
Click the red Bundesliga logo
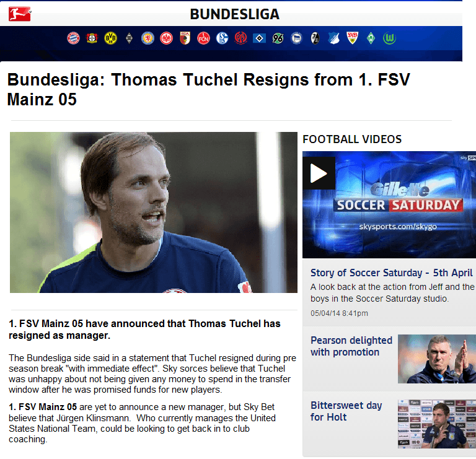[x=20, y=14]
